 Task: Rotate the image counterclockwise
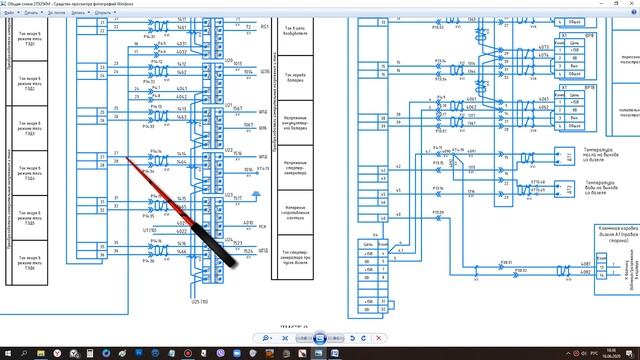[352, 338]
